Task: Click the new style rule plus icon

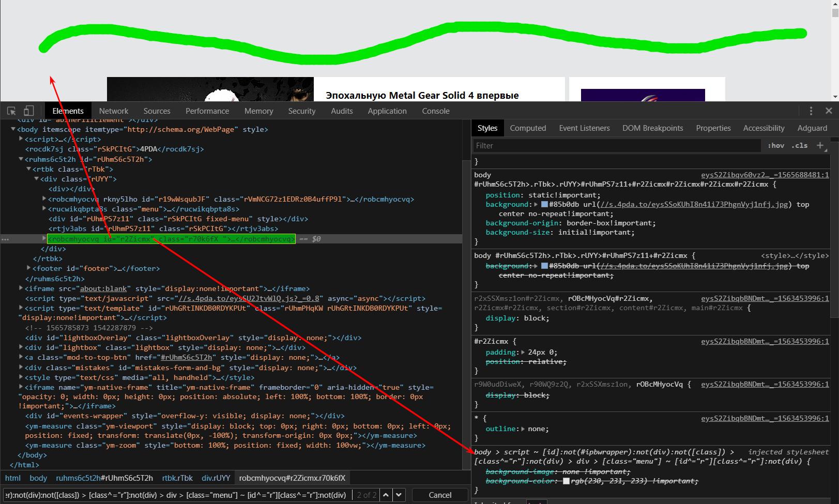Action: 820,145
